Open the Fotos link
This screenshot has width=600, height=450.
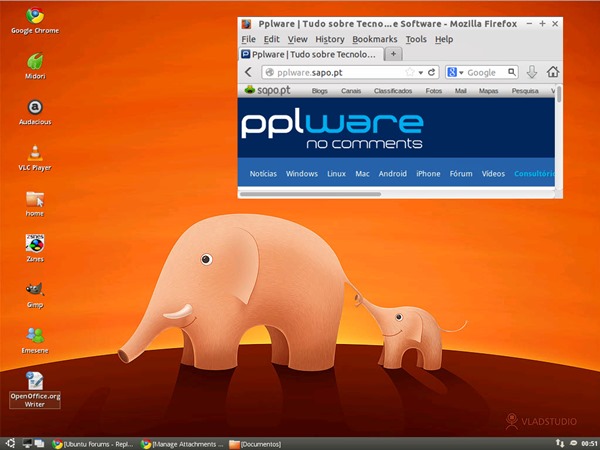click(434, 91)
